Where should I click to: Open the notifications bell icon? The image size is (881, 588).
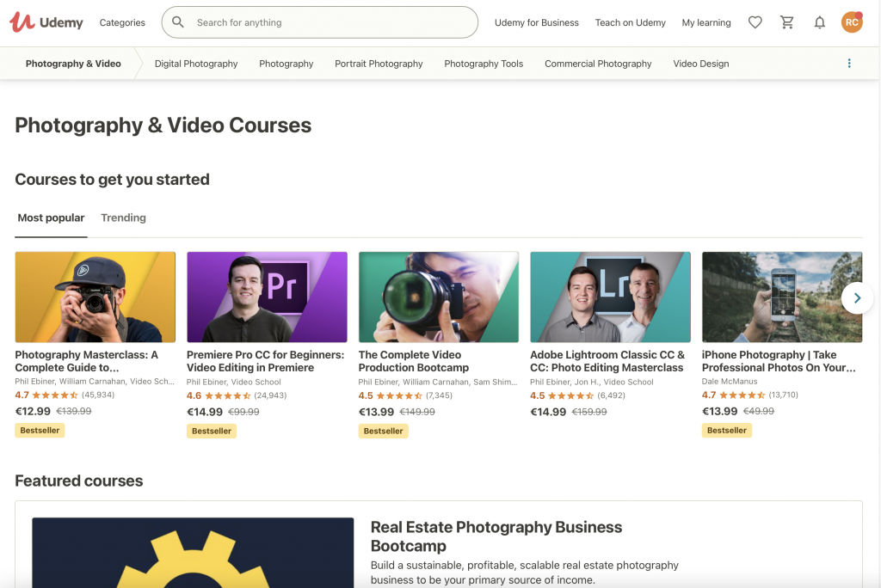(820, 22)
